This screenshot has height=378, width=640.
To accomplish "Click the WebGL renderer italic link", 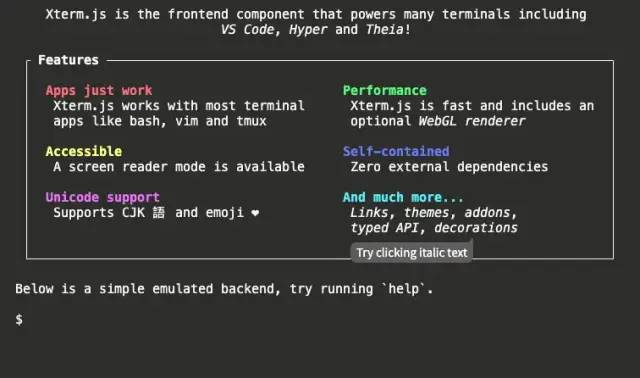I will coord(472,121).
